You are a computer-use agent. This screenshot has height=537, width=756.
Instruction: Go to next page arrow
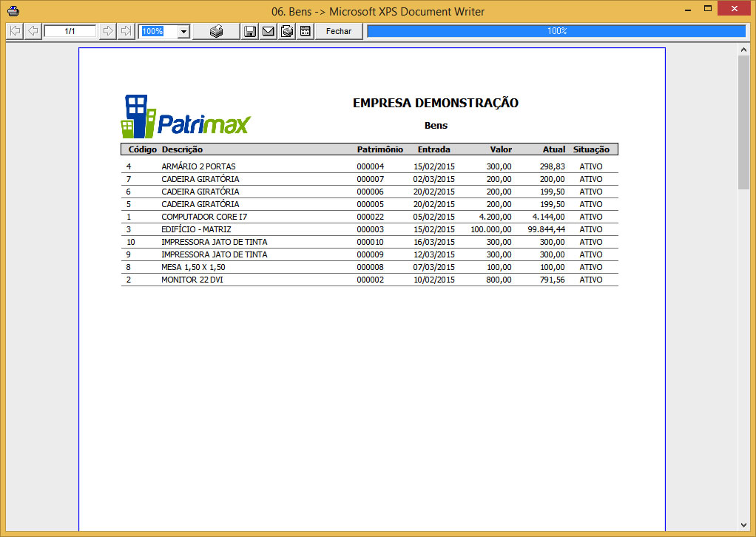[x=108, y=31]
